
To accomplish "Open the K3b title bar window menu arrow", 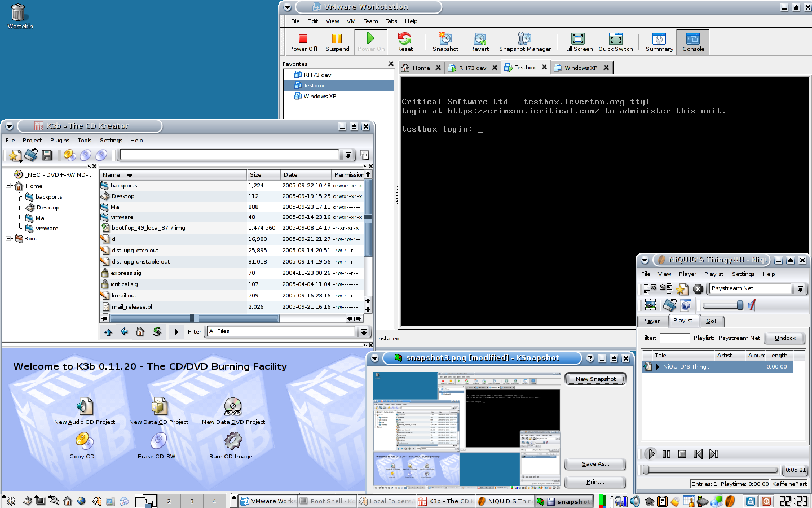I will (9, 126).
